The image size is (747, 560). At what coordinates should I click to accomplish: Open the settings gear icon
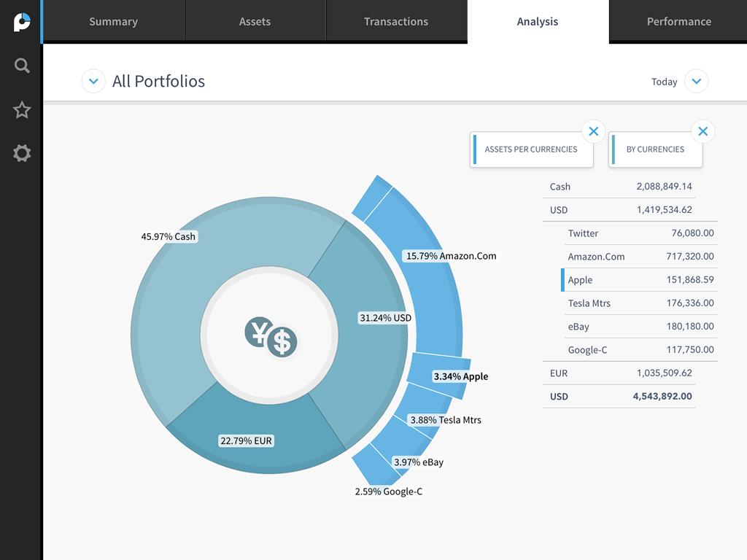(x=22, y=153)
